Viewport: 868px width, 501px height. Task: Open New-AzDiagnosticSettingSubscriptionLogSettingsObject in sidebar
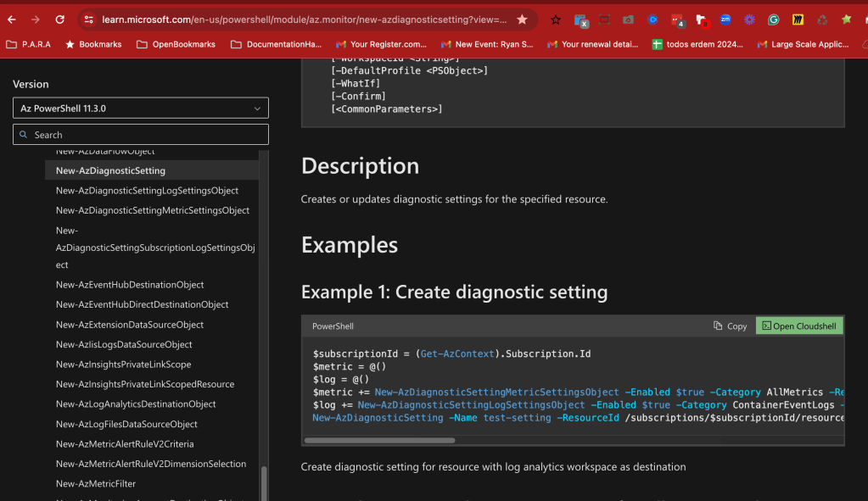pos(155,248)
